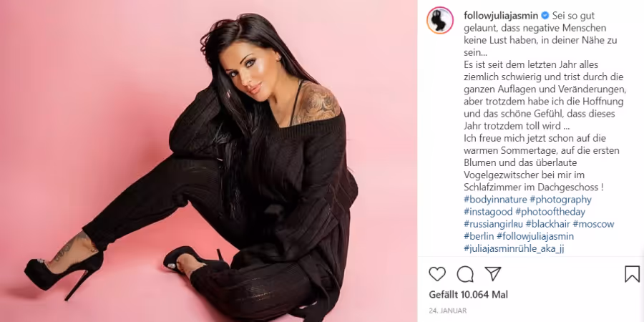Screen dimensions: 644x322
Task: Open the #followjuliajasmin hashtag
Action: 535,237
